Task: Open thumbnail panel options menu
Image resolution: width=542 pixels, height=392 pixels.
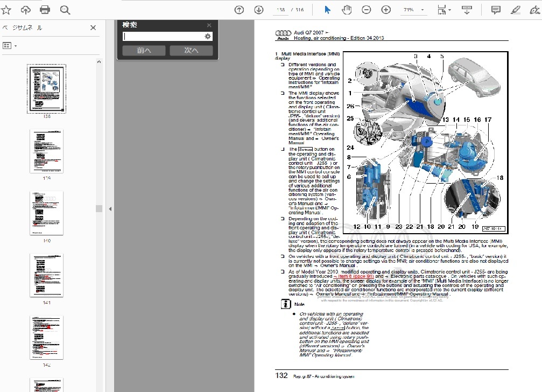Action: 9,46
